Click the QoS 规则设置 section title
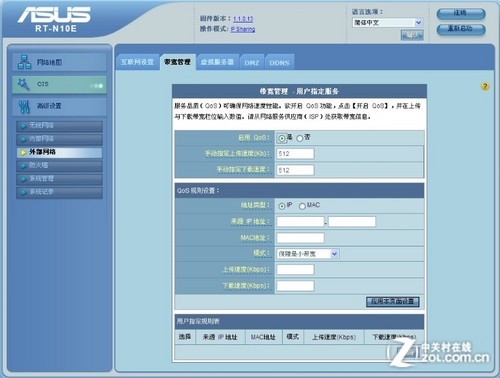 (x=198, y=191)
